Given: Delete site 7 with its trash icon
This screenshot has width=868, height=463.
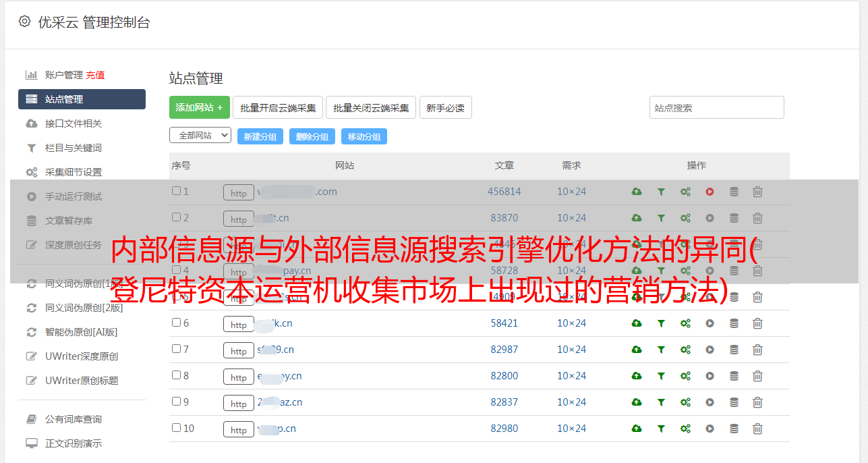Looking at the screenshot, I should (x=757, y=350).
